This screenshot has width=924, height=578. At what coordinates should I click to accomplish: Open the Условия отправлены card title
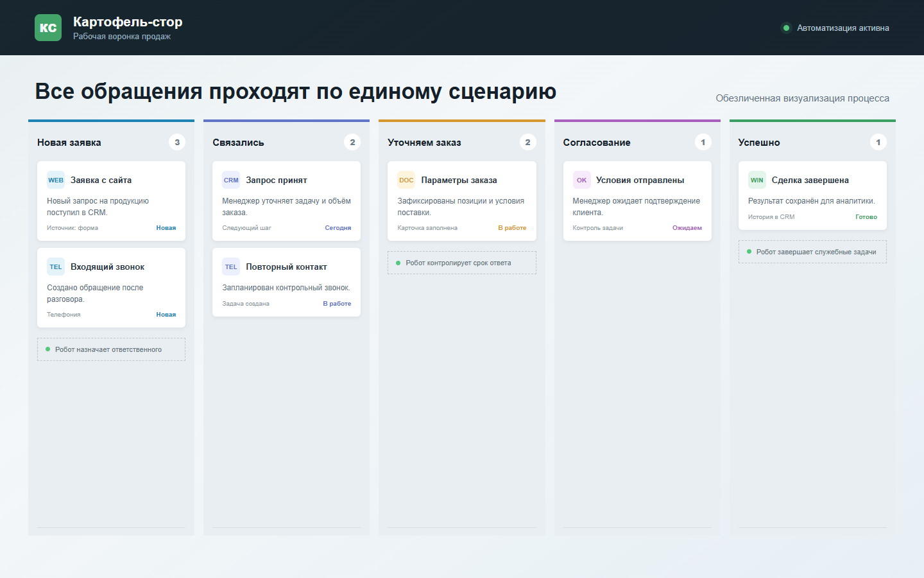(640, 180)
